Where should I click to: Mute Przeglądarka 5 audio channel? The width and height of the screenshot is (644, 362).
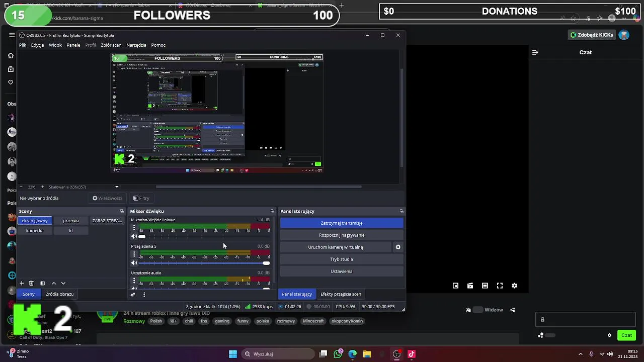[x=134, y=263]
